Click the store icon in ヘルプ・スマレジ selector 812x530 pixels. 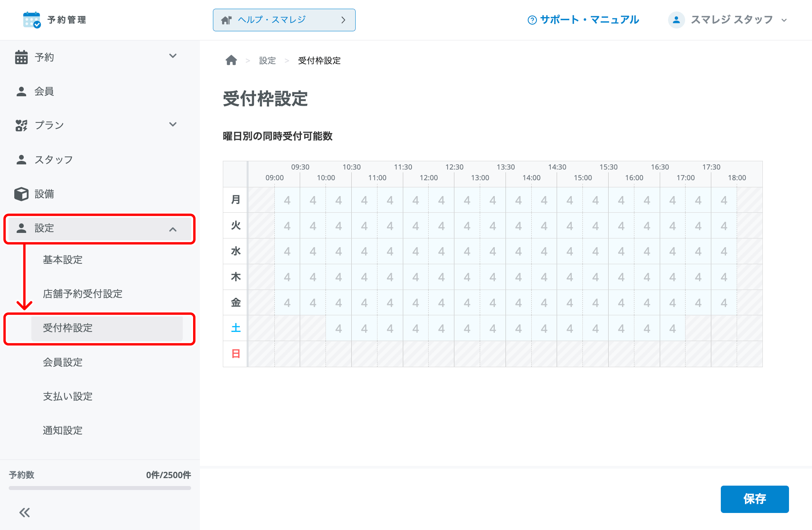226,20
